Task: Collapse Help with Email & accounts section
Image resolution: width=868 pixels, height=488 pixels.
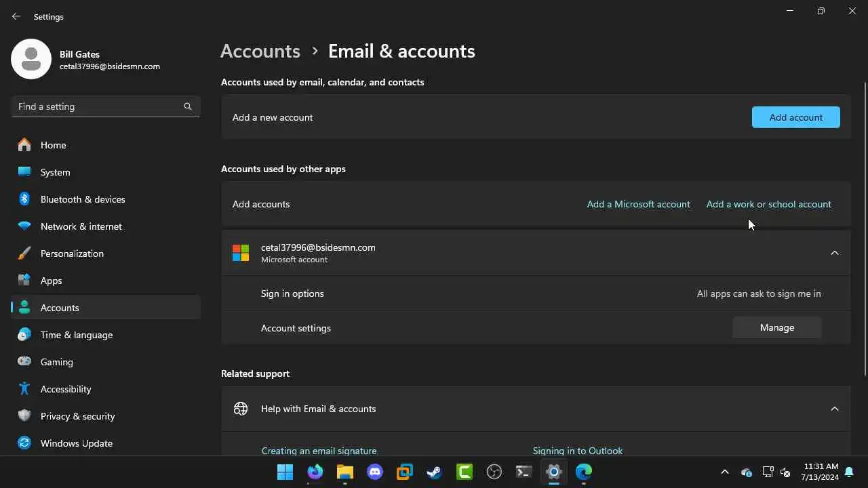Action: (x=835, y=409)
